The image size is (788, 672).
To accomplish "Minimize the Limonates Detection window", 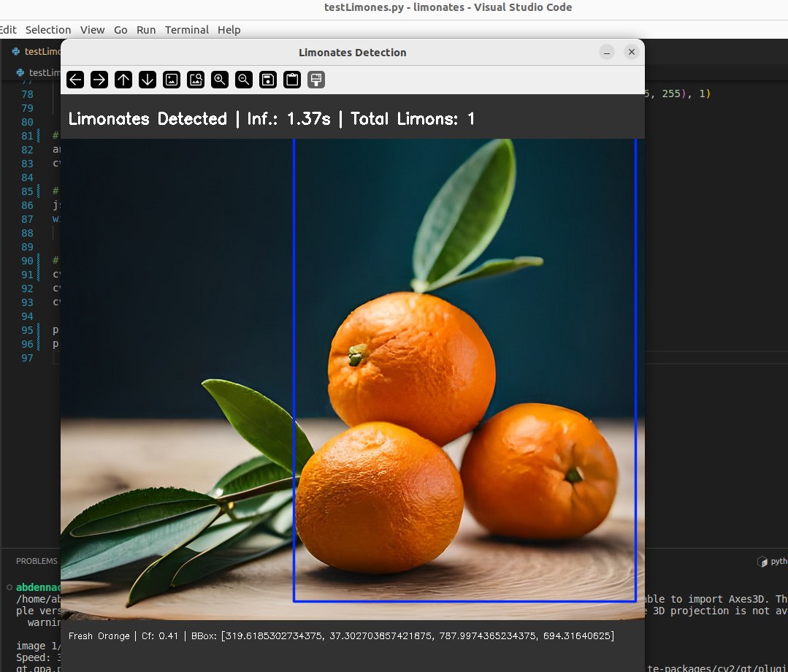I will pyautogui.click(x=607, y=52).
